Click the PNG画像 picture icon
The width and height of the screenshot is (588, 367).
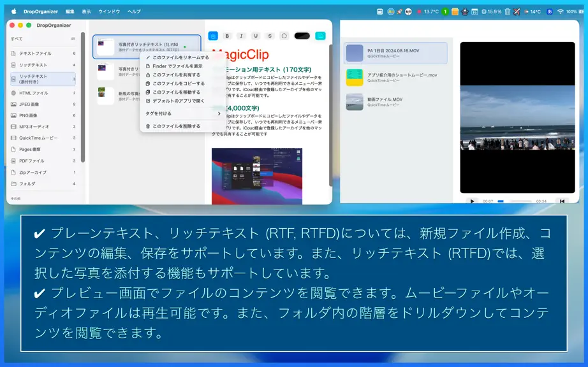click(x=13, y=115)
